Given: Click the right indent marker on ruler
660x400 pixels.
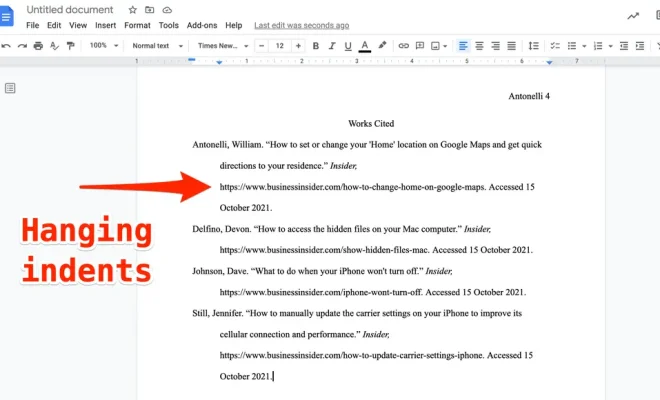Looking at the screenshot, I should coord(549,62).
